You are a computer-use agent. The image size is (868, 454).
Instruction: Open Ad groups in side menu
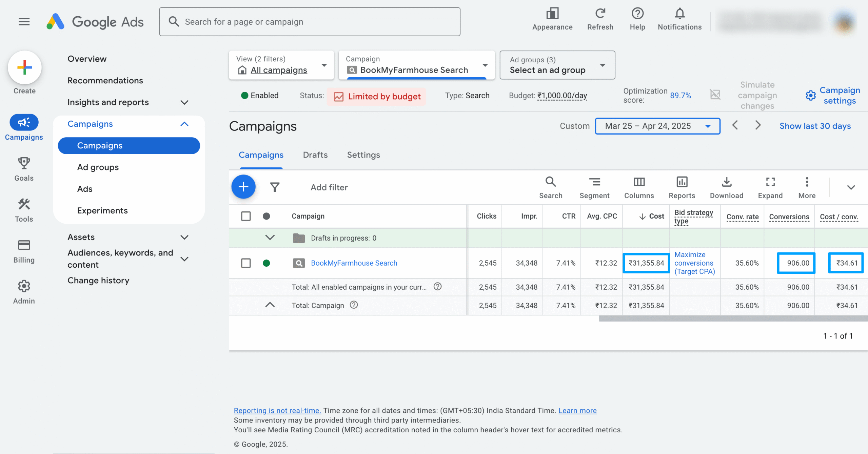[x=98, y=167]
